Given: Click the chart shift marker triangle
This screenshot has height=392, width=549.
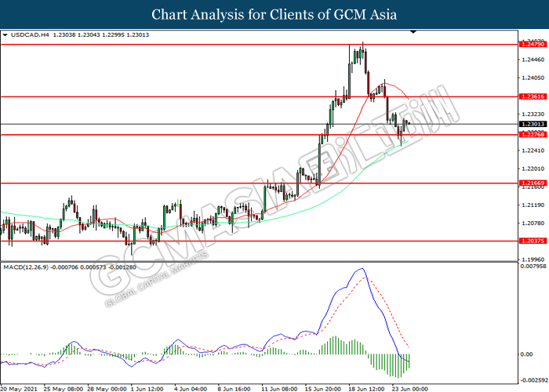Looking at the screenshot, I should click(413, 32).
